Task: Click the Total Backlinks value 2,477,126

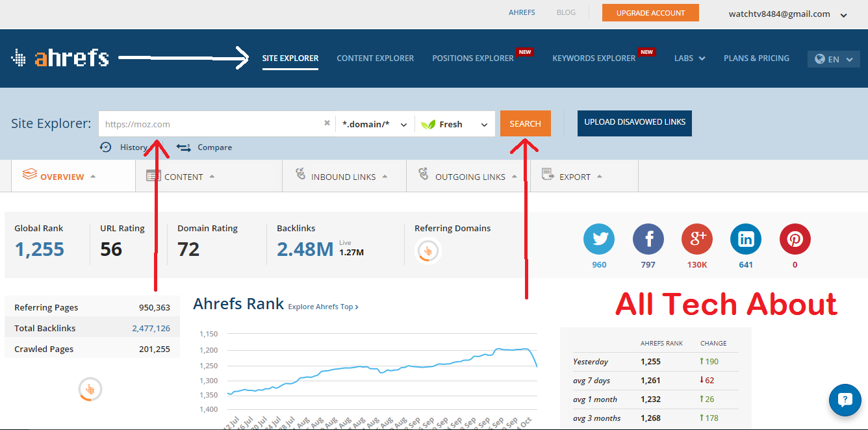Action: point(151,328)
